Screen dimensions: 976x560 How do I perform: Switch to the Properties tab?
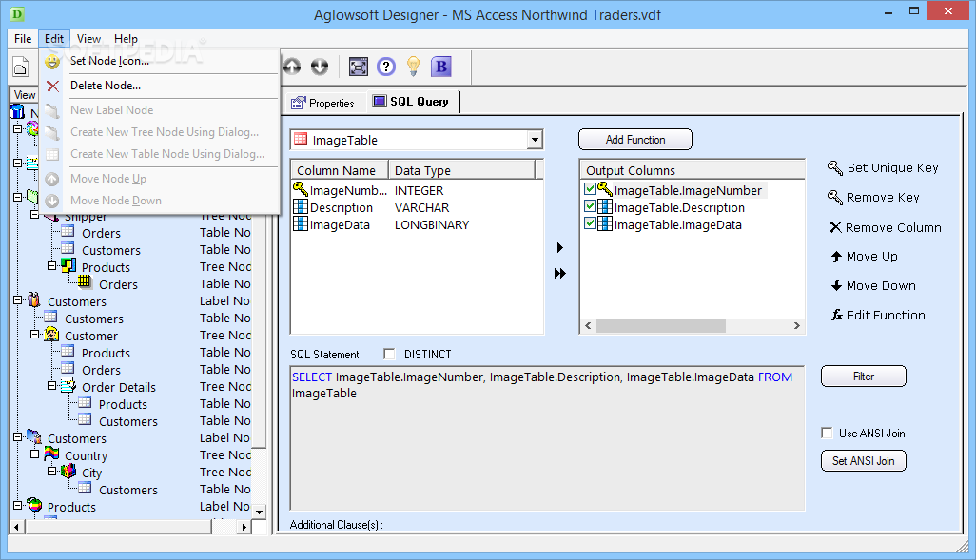pos(323,104)
